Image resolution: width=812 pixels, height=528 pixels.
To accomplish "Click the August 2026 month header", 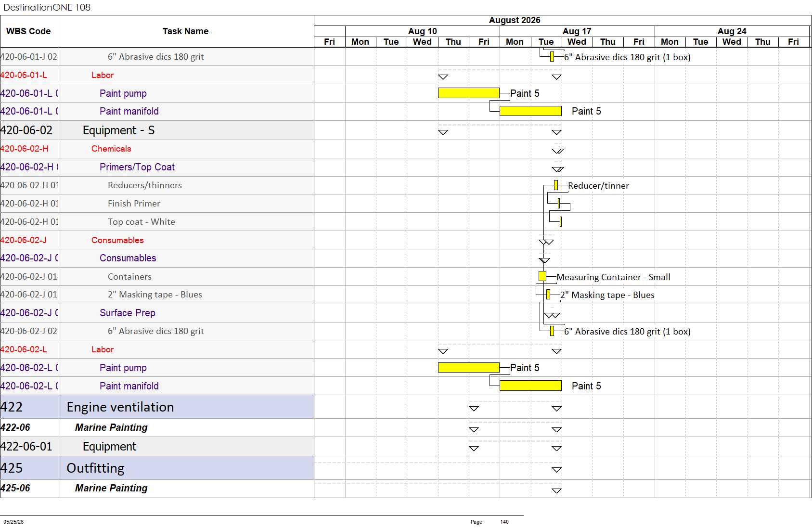I will tap(515, 20).
